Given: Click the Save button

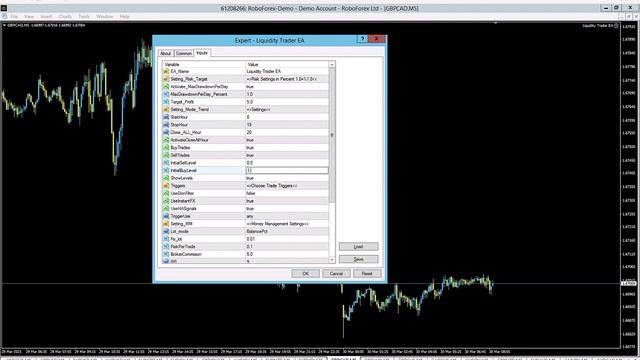Looking at the screenshot, I should pyautogui.click(x=358, y=259).
